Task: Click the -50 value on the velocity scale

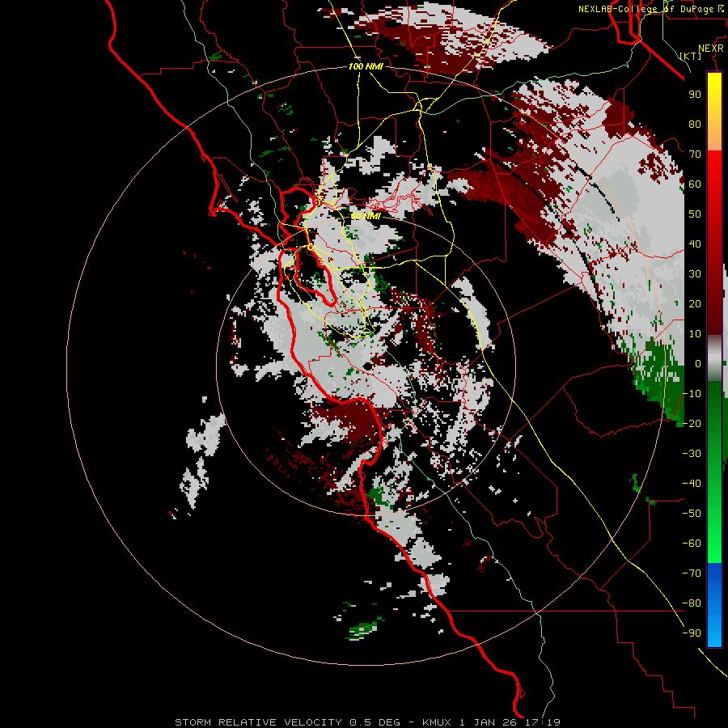Action: click(692, 514)
